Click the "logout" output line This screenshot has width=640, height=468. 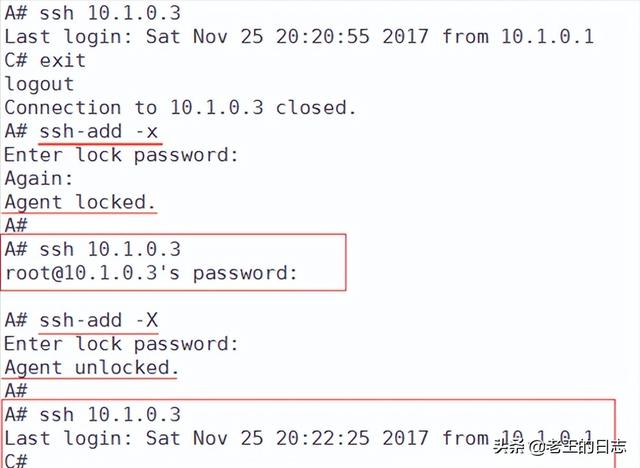pyautogui.click(x=39, y=84)
